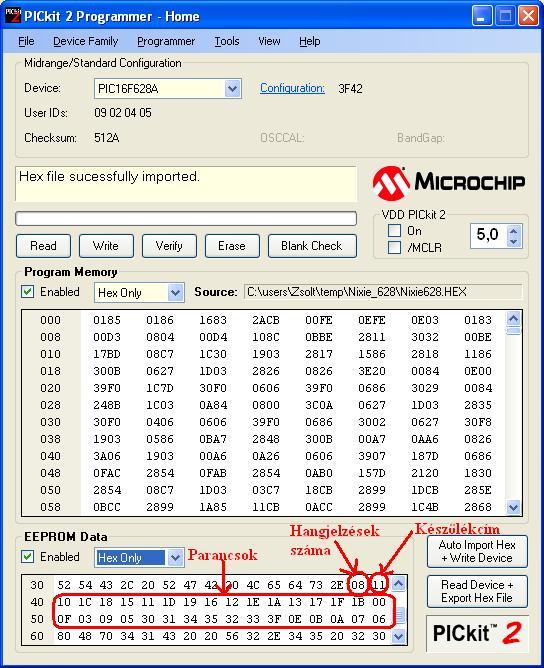Screen dimensions: 544x668
Task: Click the progress bar
Action: pyautogui.click(x=186, y=219)
